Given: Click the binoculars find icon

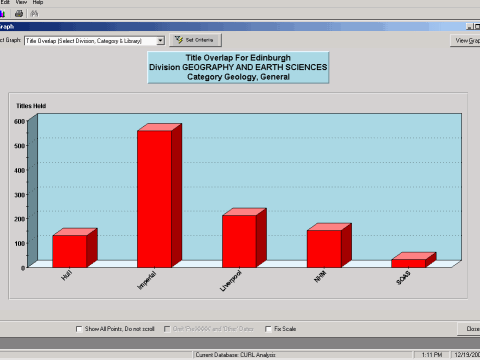Looking at the screenshot, I should [x=34, y=14].
